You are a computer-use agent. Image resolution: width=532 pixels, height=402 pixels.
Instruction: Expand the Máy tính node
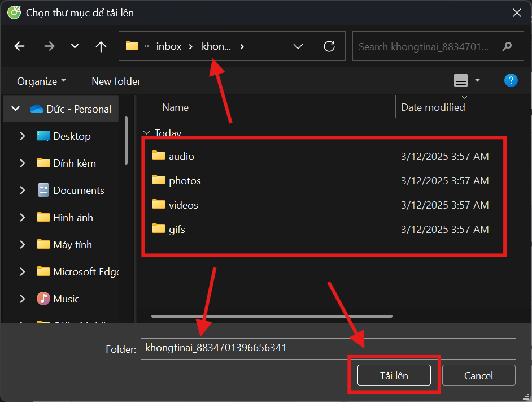[x=23, y=245]
